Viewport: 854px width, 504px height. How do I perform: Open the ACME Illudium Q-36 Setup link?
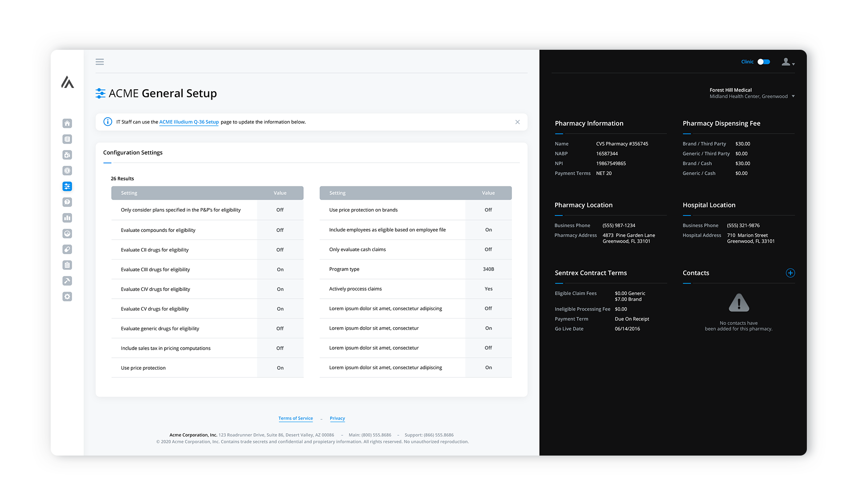(x=189, y=122)
